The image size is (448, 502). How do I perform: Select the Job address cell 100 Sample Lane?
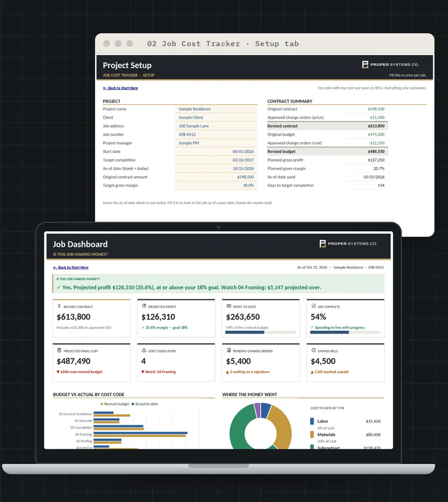coord(216,126)
